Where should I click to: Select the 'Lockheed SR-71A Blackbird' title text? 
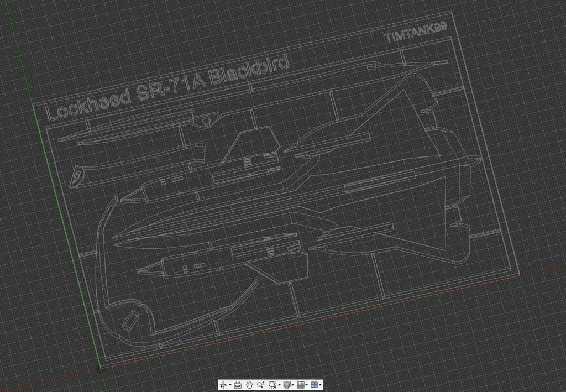click(168, 88)
